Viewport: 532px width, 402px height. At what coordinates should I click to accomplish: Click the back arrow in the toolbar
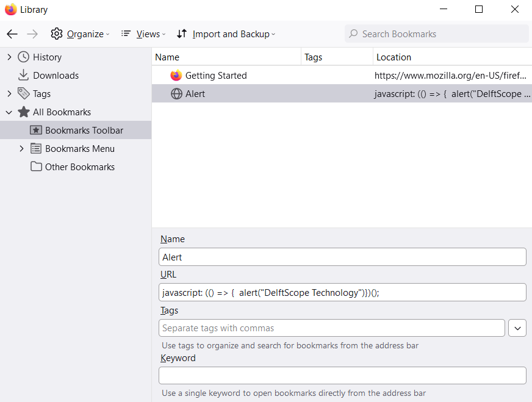click(x=12, y=34)
